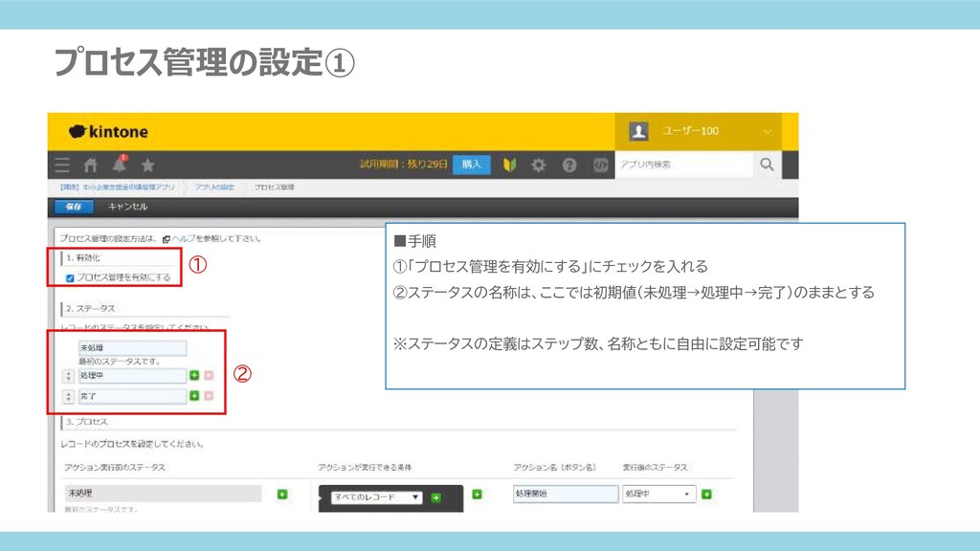980x551 pixels.
Task: Click the キャンセル button
Action: tap(127, 207)
